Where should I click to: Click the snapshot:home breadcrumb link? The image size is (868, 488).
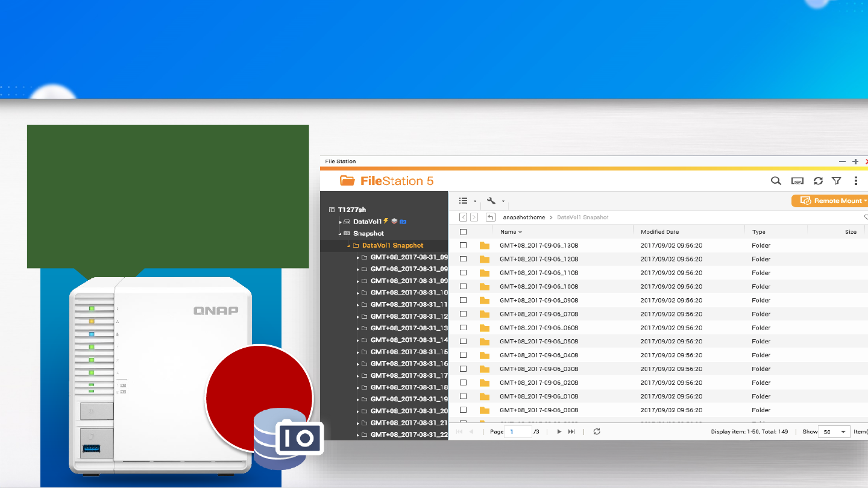[524, 217]
